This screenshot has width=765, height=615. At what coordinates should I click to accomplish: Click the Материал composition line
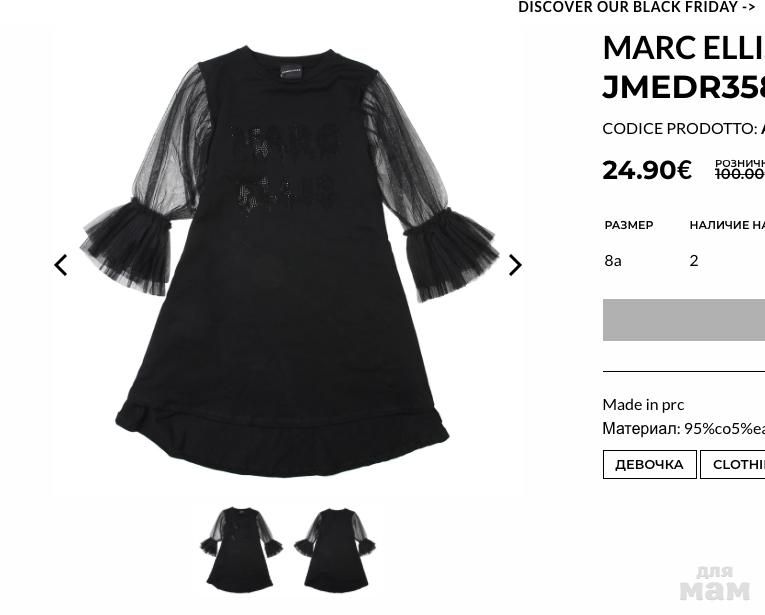click(x=684, y=429)
